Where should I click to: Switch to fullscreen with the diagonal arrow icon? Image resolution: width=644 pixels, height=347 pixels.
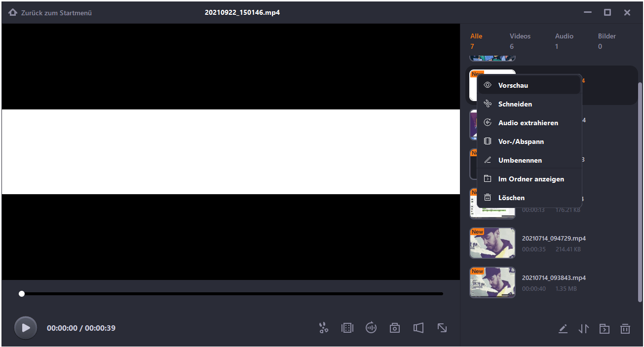coord(442,328)
